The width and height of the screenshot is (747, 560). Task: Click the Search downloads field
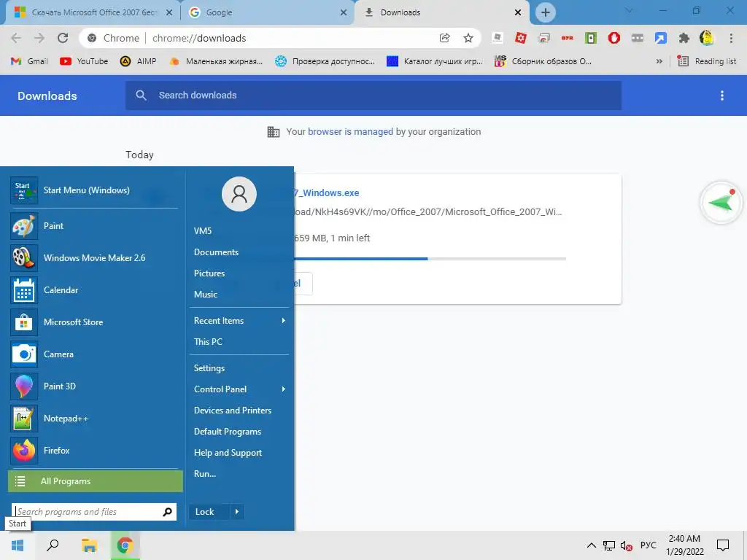point(373,96)
